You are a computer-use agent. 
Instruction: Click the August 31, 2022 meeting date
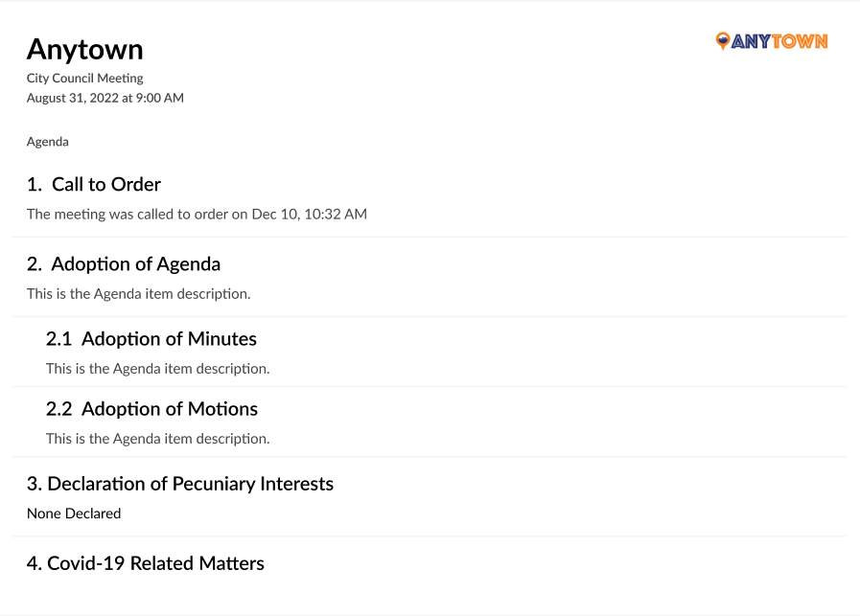coord(105,98)
